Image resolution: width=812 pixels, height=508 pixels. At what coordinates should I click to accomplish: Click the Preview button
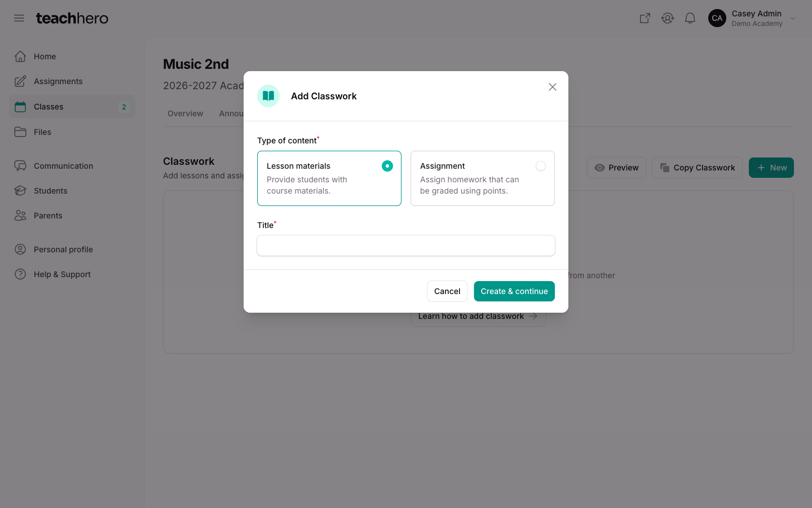pos(616,168)
